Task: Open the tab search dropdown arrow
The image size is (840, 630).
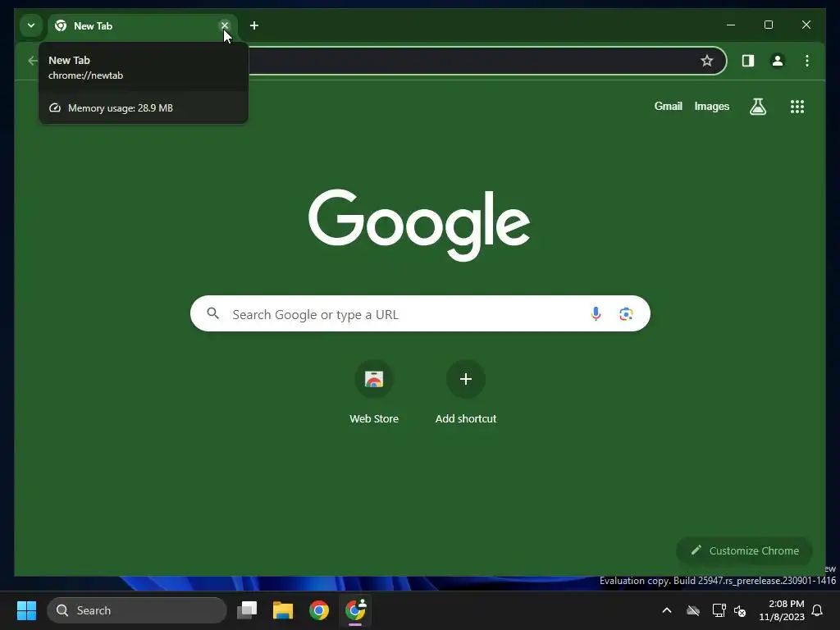Action: 31,25
